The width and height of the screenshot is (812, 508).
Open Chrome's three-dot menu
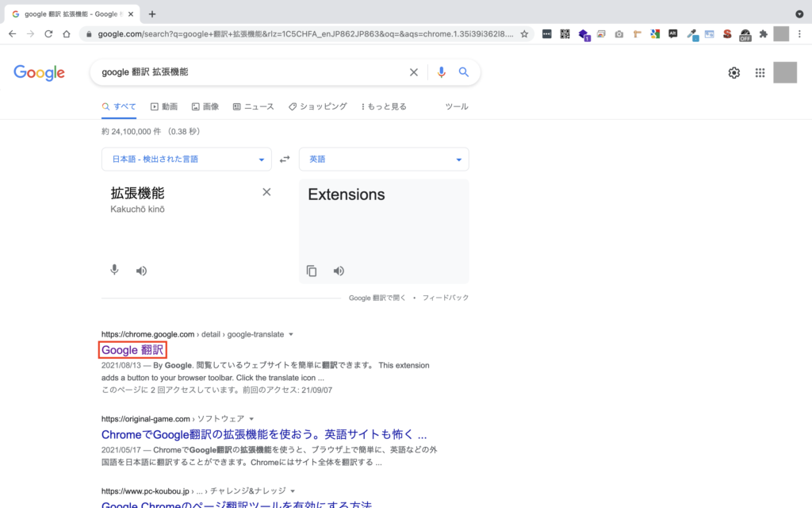(x=799, y=33)
